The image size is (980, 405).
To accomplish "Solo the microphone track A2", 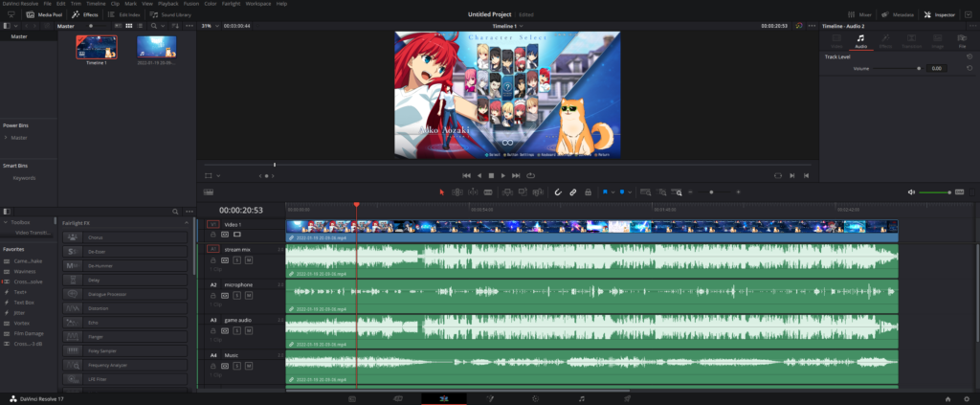I will pyautogui.click(x=237, y=295).
